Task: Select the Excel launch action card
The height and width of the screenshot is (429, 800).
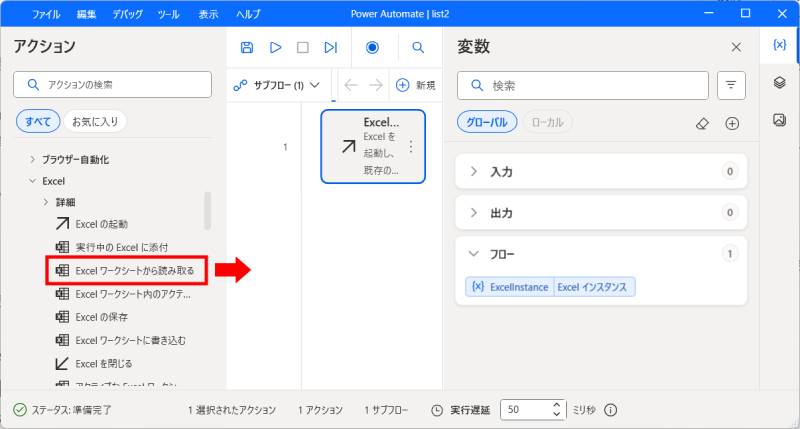Action: [x=373, y=146]
